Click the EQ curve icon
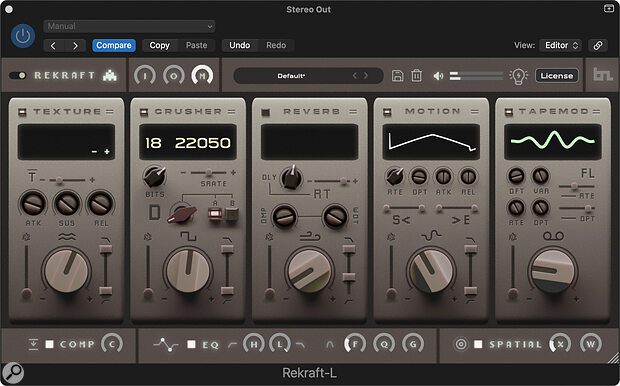 tap(166, 344)
